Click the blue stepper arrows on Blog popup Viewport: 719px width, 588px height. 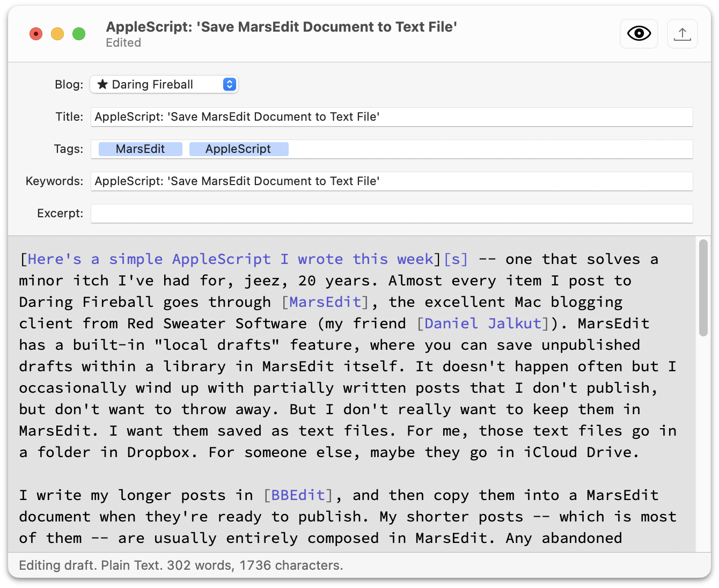[230, 84]
